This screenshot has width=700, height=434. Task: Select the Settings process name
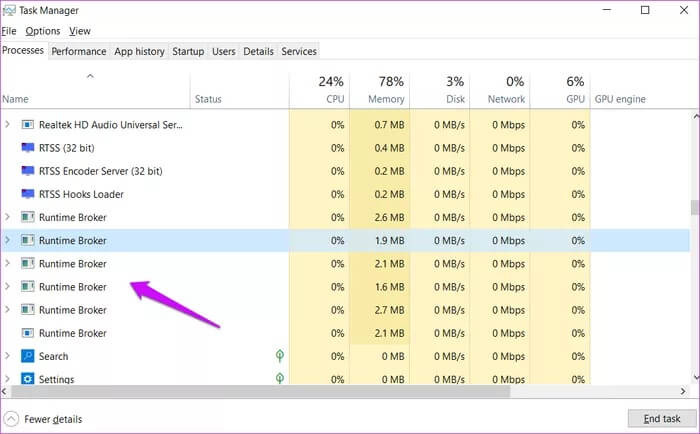point(56,379)
